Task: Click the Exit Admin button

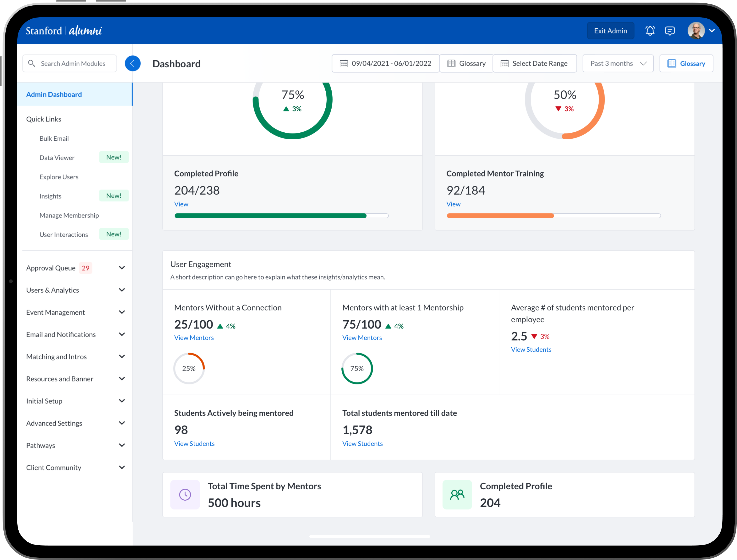Action: (610, 31)
